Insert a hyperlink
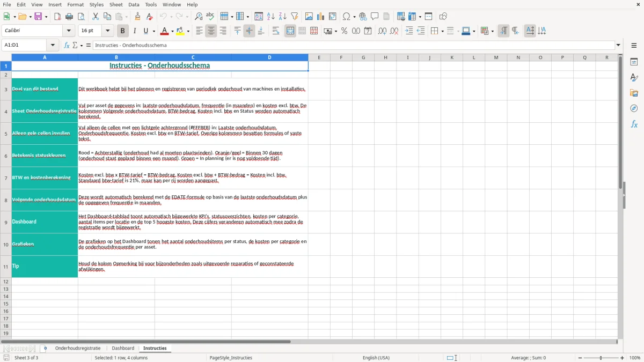 point(363,17)
